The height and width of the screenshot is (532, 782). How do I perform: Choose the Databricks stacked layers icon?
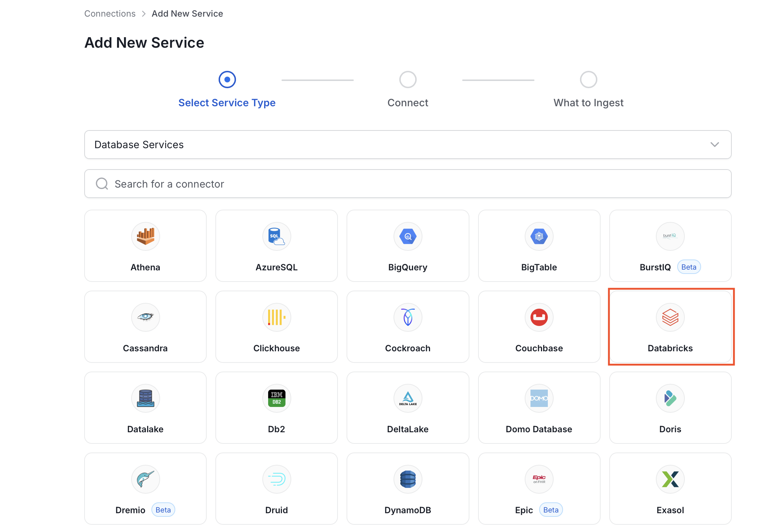(x=670, y=317)
